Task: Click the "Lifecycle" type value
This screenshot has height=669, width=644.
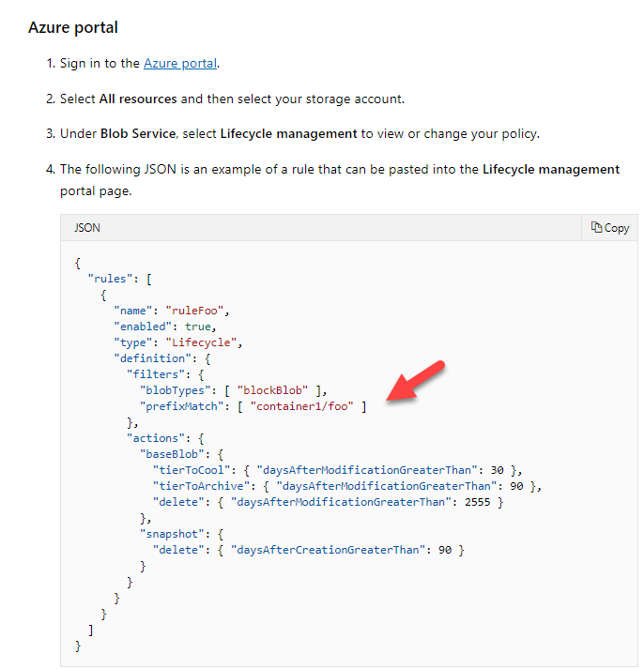Action: point(201,342)
